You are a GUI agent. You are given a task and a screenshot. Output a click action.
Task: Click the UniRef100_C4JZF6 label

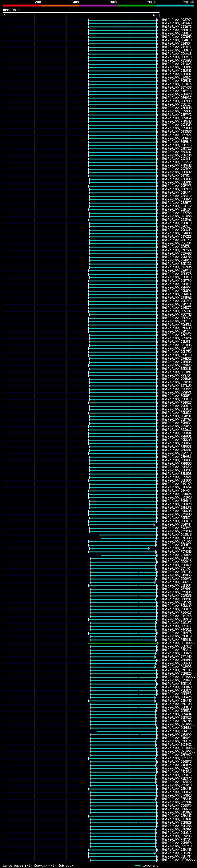177,582
